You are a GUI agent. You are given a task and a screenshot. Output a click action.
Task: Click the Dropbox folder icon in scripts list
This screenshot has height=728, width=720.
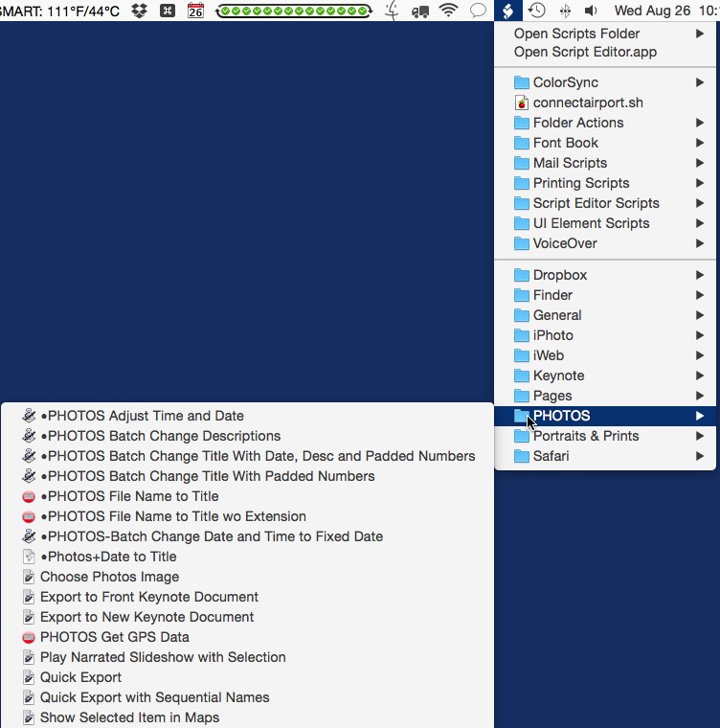pyautogui.click(x=522, y=275)
